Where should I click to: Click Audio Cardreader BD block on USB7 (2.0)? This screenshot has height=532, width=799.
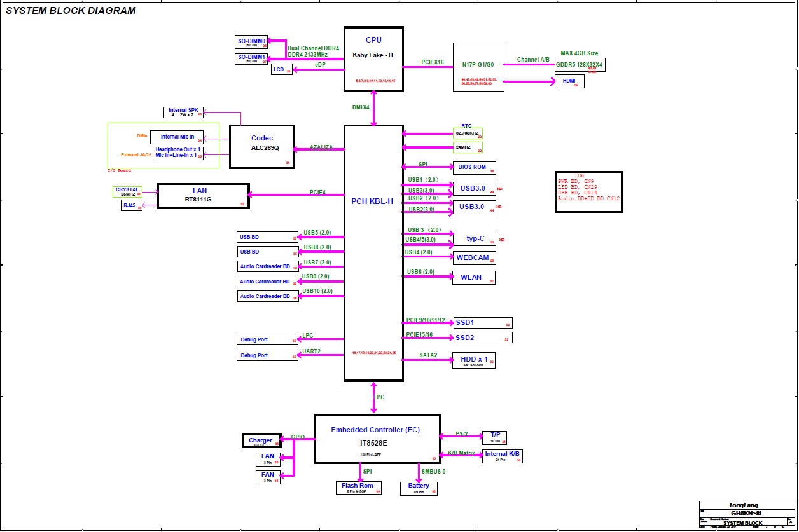tap(268, 266)
